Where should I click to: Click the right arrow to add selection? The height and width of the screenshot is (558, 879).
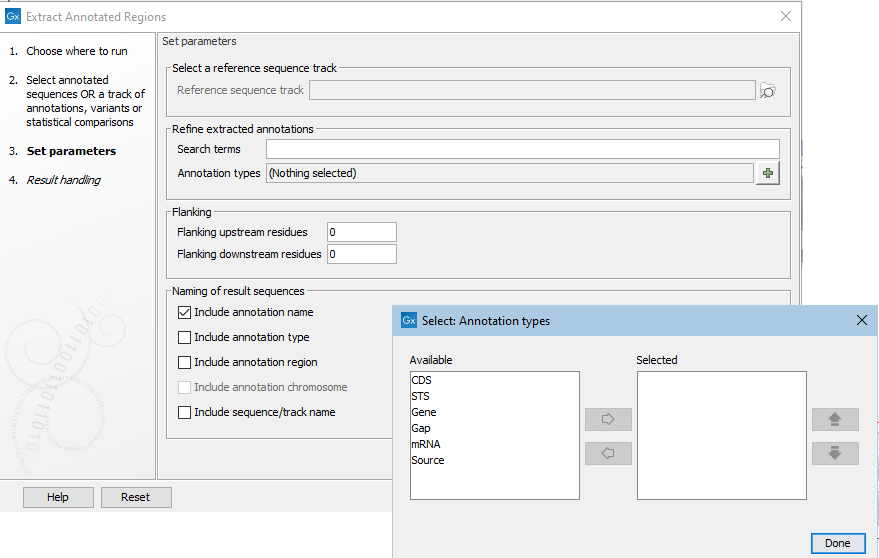click(x=608, y=420)
